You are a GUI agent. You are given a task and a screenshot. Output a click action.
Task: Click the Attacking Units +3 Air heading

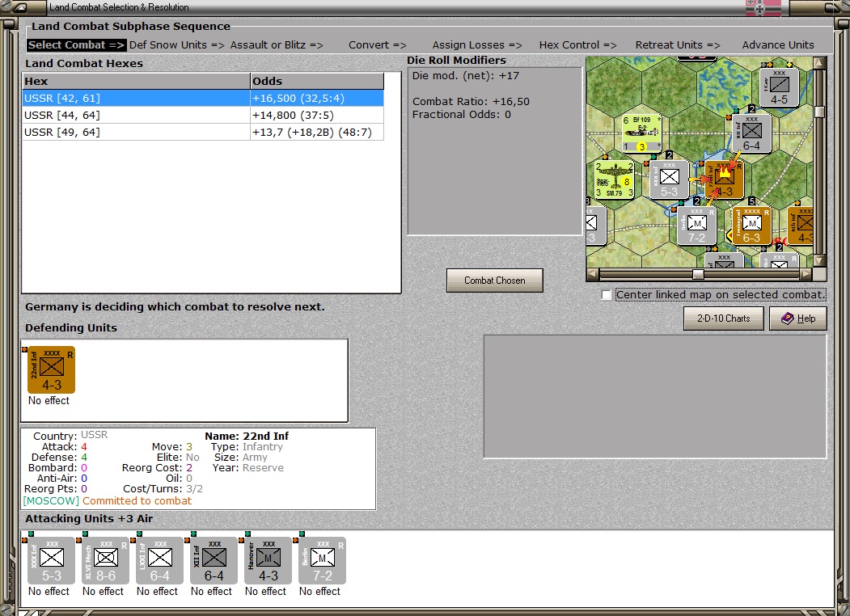[89, 518]
